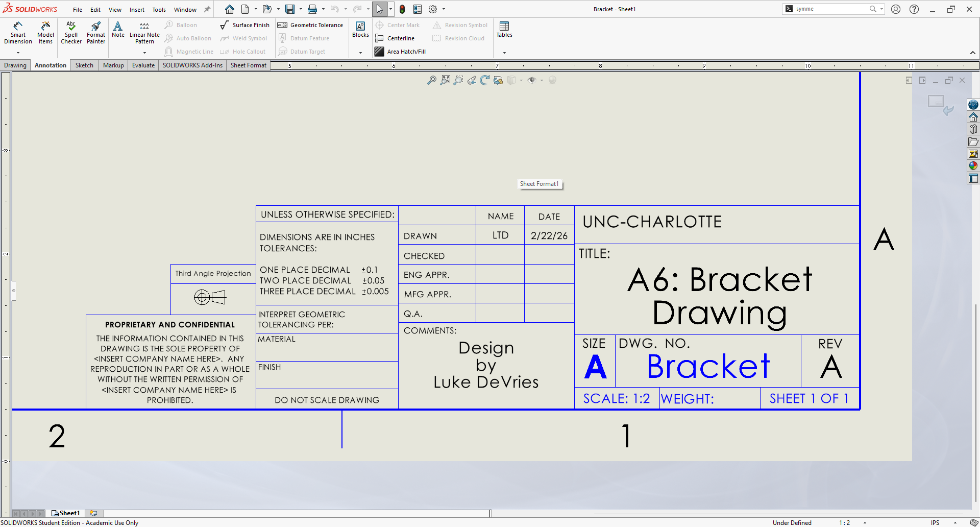Image resolution: width=980 pixels, height=527 pixels.
Task: Open 3DEXPERIENCE panel in task pane
Action: tap(973, 105)
